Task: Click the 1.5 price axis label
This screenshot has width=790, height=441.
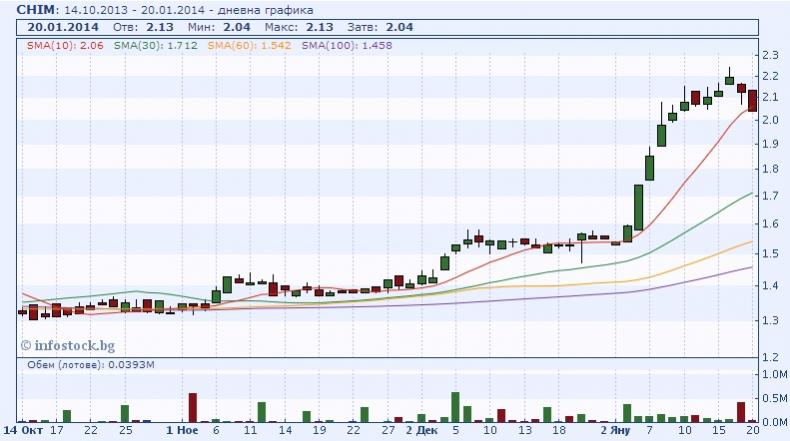Action: coord(770,254)
